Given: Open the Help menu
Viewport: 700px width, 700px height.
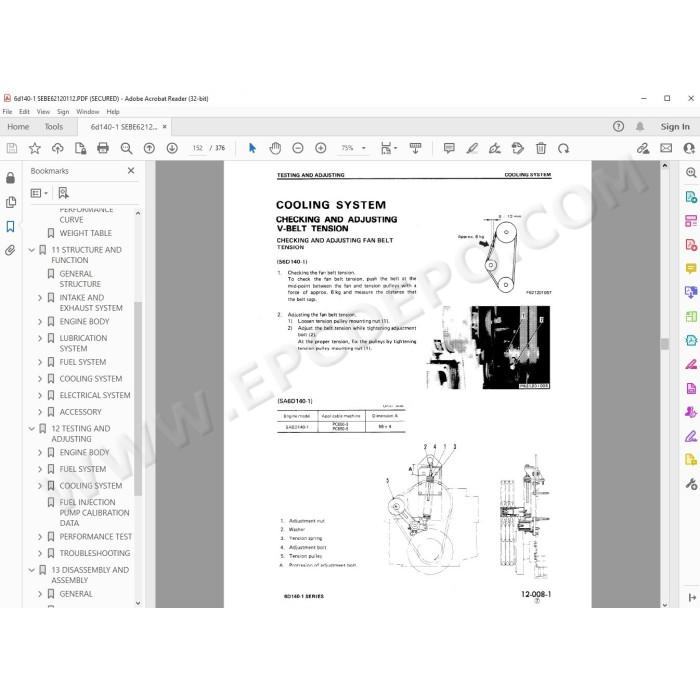Looking at the screenshot, I should pos(113,112).
